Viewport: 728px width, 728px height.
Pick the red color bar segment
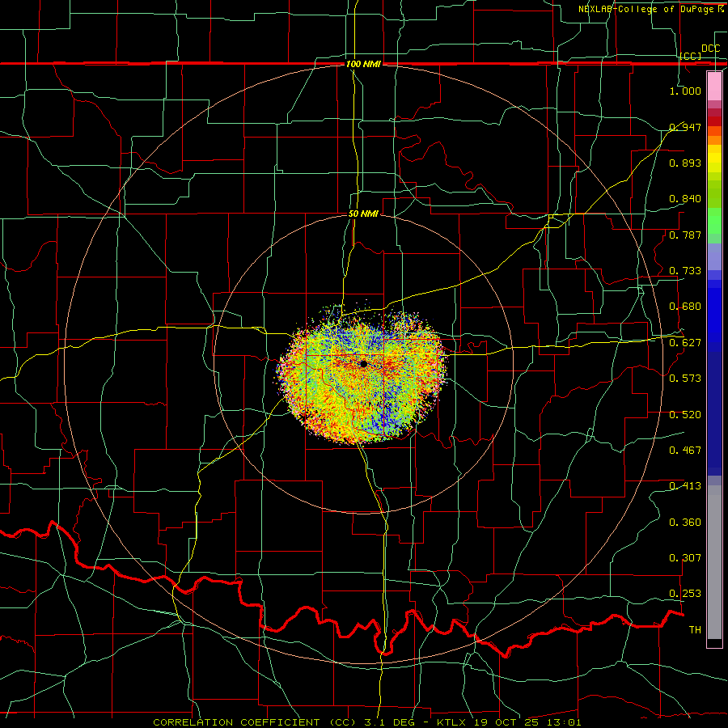(714, 121)
